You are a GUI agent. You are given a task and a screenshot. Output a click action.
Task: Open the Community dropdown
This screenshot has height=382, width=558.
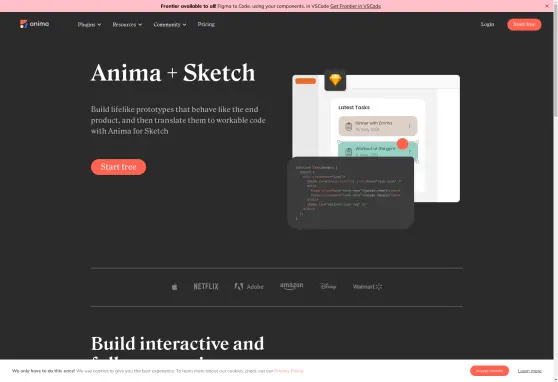170,25
